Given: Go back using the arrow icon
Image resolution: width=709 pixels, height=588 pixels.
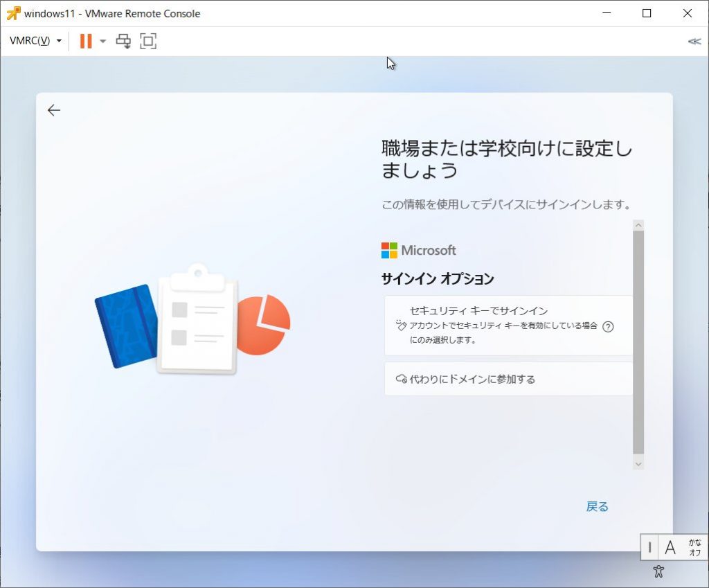Looking at the screenshot, I should pyautogui.click(x=54, y=110).
